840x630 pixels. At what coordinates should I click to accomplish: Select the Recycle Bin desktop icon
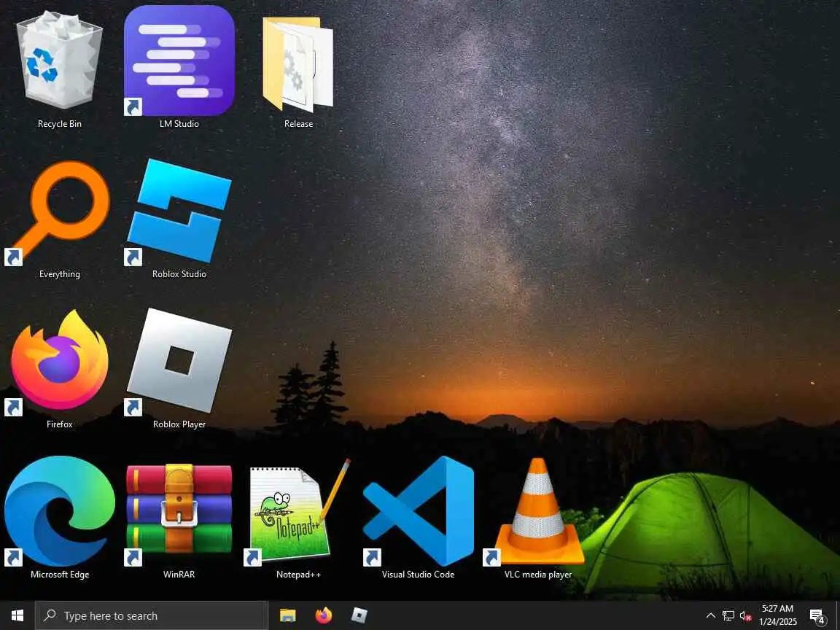(60, 59)
